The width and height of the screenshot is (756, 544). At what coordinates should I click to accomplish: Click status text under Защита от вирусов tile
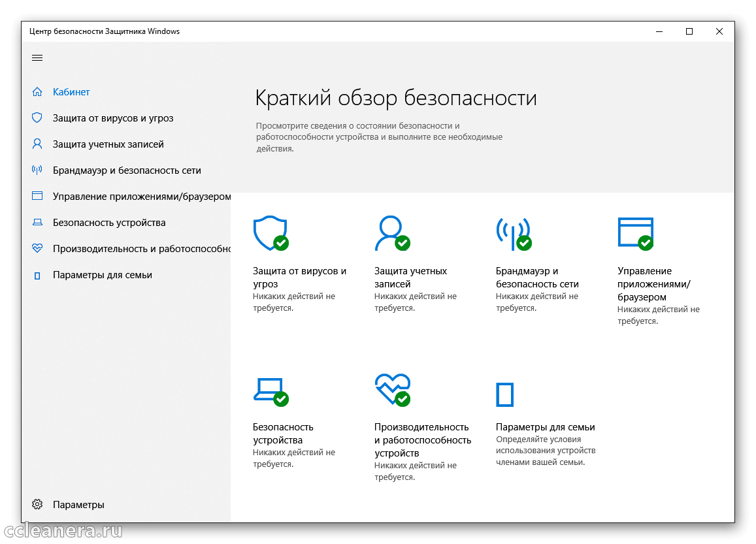coord(293,302)
